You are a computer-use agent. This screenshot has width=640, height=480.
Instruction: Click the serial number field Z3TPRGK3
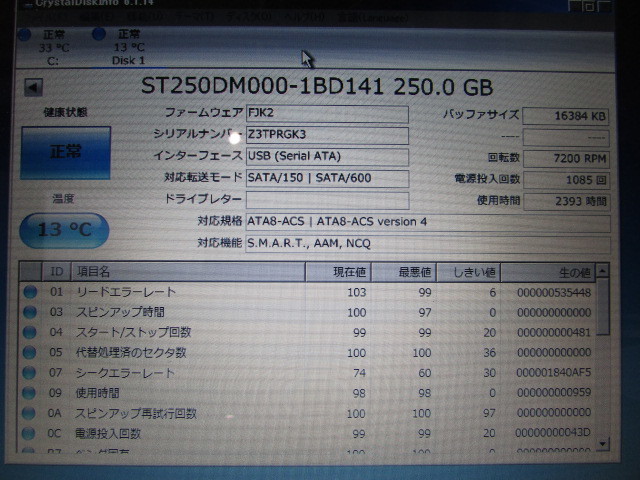pos(327,136)
